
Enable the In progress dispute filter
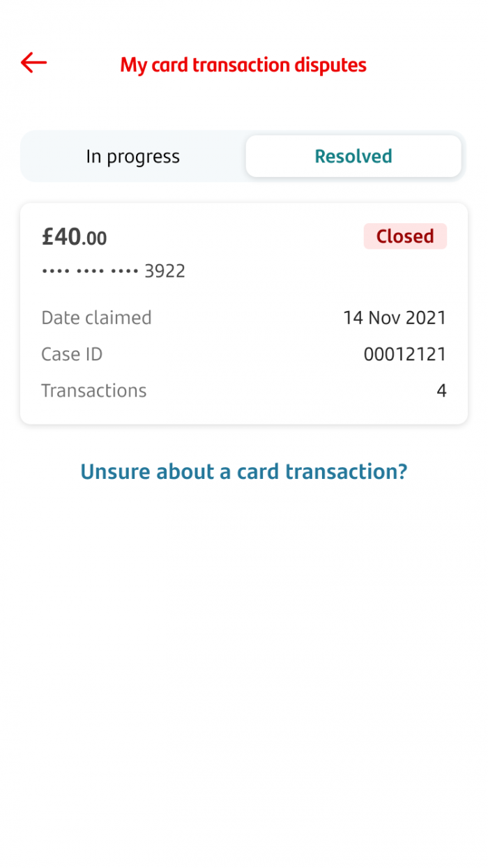click(132, 156)
